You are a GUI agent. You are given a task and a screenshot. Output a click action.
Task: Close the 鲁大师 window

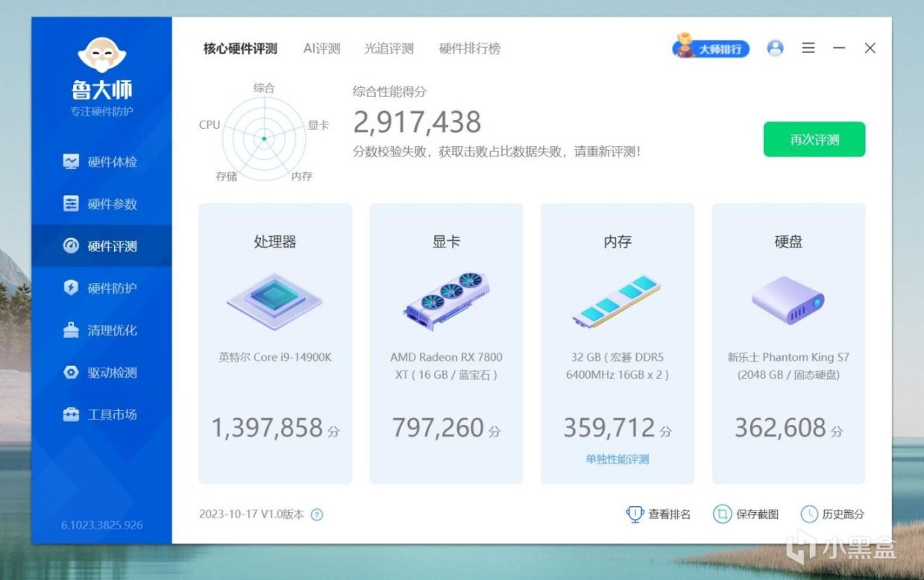870,48
